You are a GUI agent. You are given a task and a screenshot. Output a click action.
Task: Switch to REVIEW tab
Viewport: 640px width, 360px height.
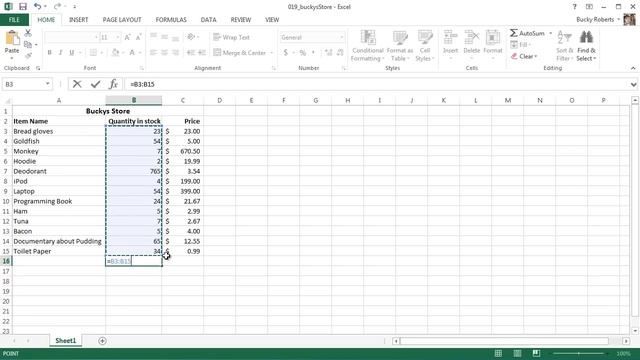241,20
